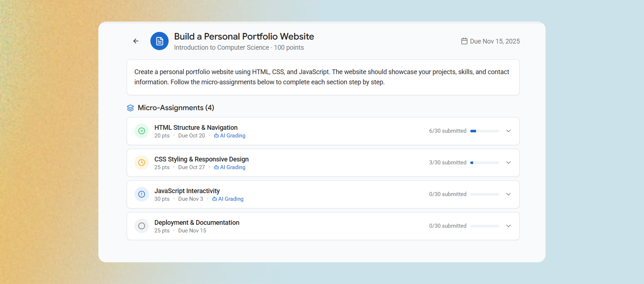Viewport: 644px width, 284px height.
Task: Click the assignment description text box
Action: coord(323,77)
